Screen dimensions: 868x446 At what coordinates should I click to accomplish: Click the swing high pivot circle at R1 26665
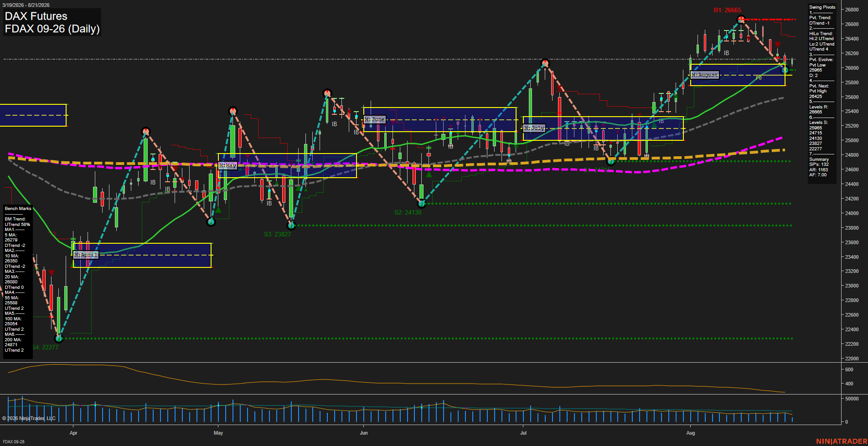[x=741, y=19]
